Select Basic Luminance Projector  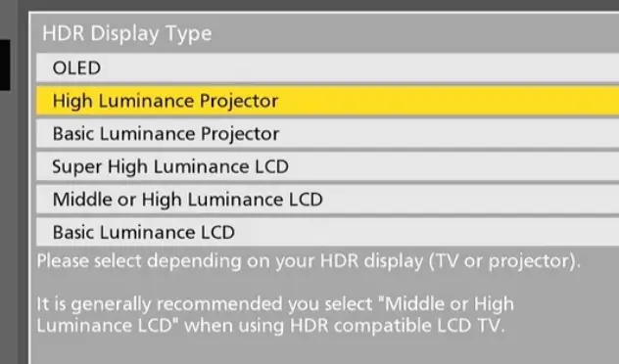tap(328, 134)
